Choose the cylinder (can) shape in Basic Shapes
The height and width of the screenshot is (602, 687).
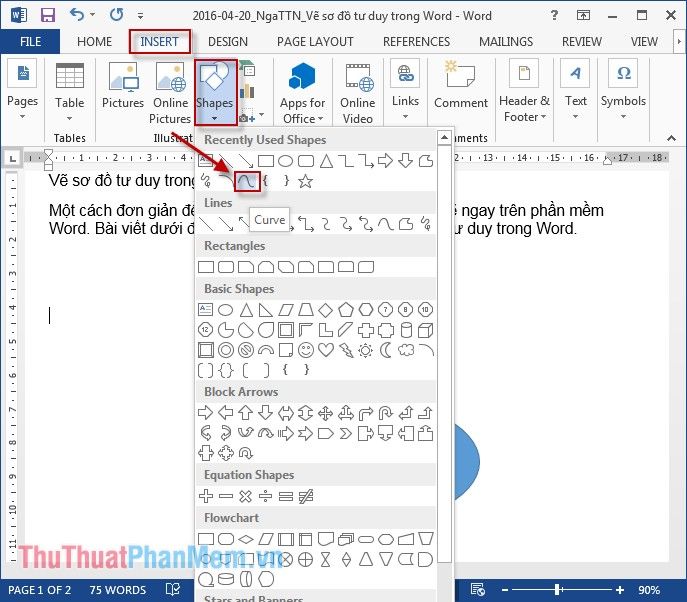(x=406, y=330)
